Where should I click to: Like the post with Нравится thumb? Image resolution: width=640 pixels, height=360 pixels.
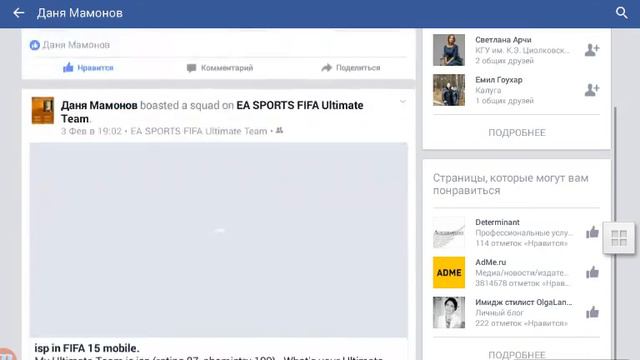click(88, 68)
